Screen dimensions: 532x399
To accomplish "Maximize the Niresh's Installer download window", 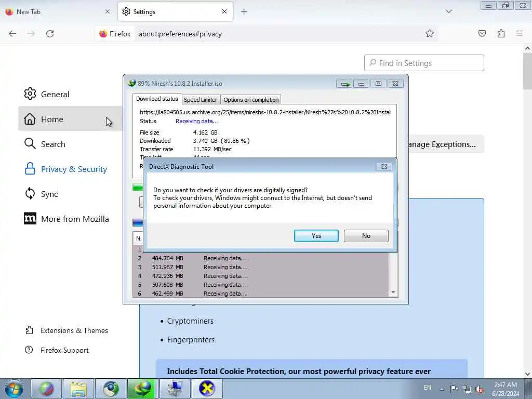I will coord(378,84).
